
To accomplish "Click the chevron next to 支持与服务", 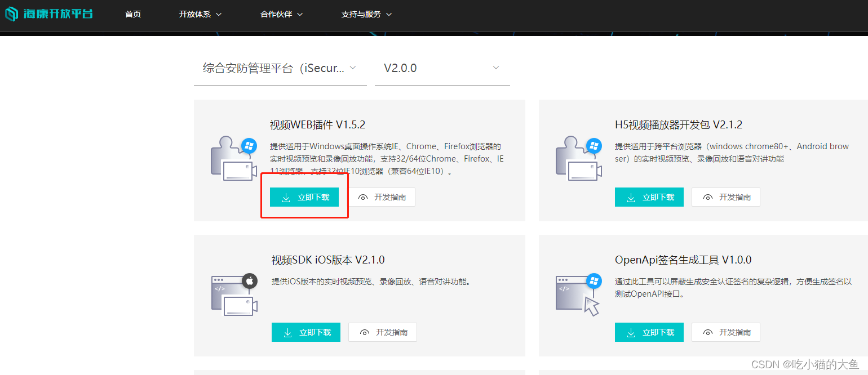I will click(389, 14).
